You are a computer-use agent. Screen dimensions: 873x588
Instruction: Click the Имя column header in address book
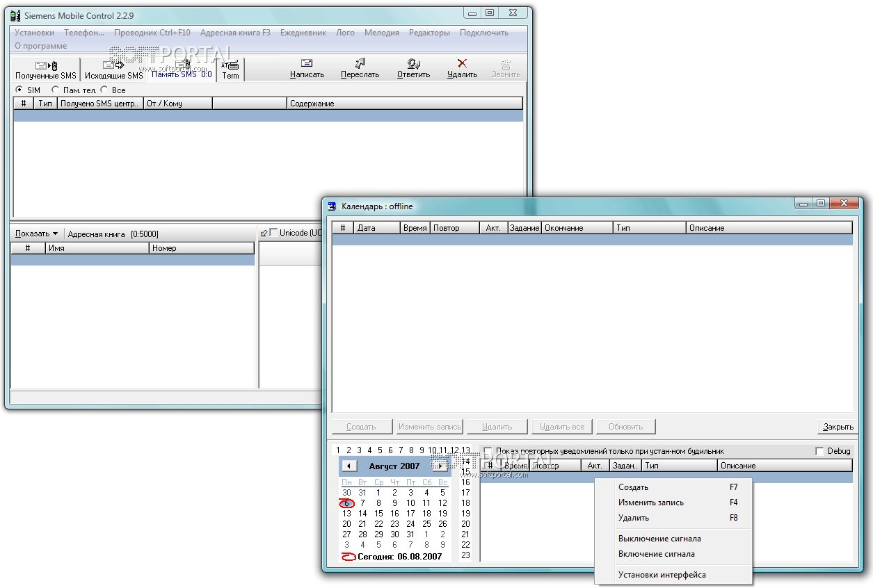97,248
